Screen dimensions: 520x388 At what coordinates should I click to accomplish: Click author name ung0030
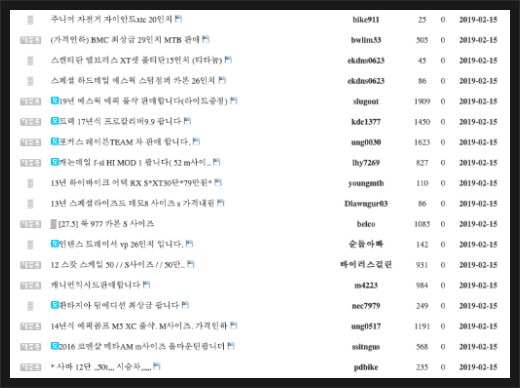pos(366,142)
